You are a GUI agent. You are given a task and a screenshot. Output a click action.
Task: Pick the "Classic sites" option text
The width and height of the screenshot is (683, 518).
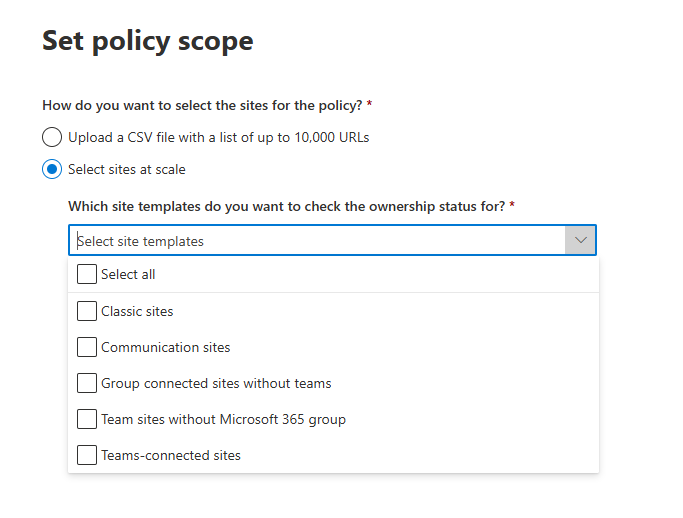click(137, 311)
